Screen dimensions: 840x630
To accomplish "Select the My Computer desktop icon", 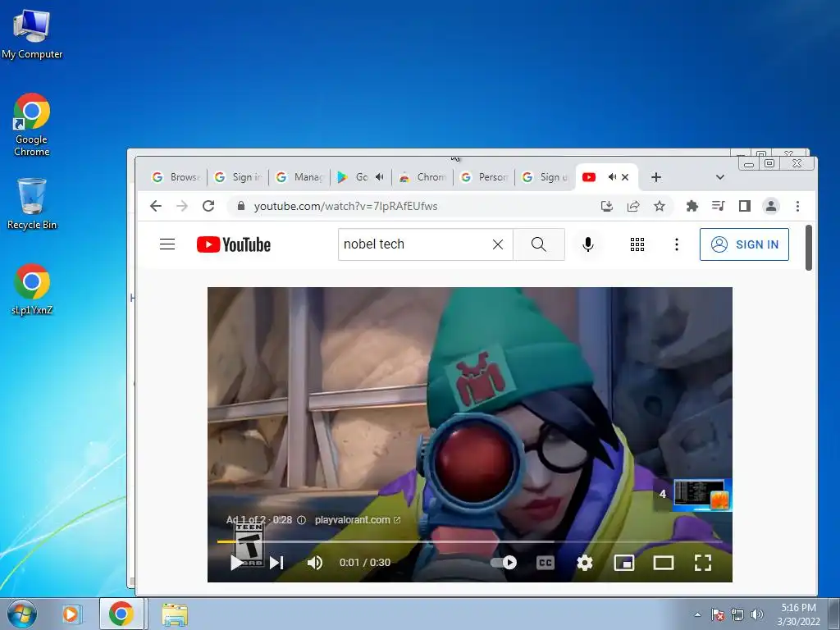I will point(32,34).
